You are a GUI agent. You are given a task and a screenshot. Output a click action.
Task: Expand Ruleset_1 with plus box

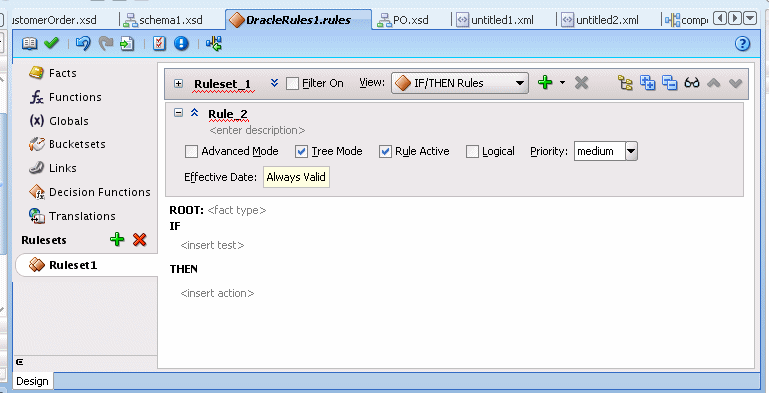click(179, 83)
